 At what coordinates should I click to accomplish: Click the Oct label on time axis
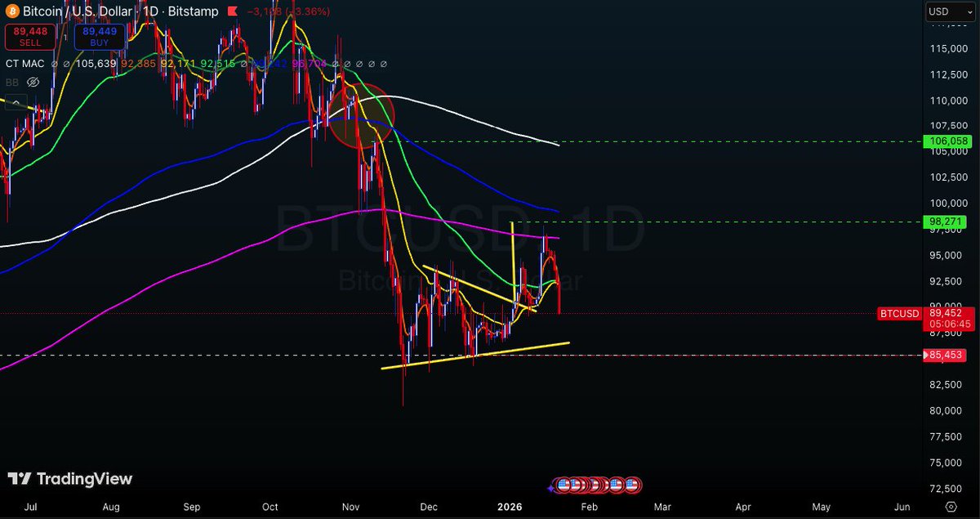pyautogui.click(x=270, y=506)
